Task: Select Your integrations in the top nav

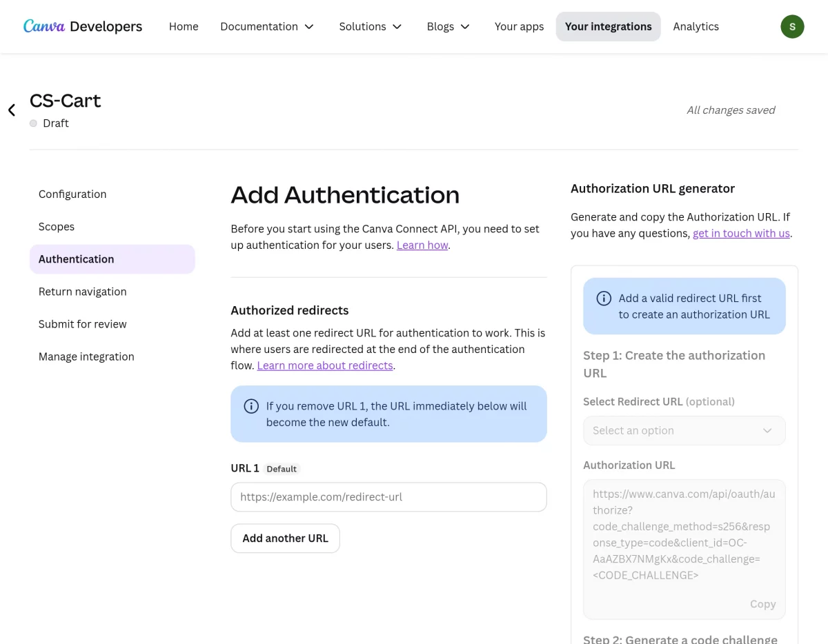Action: (608, 26)
